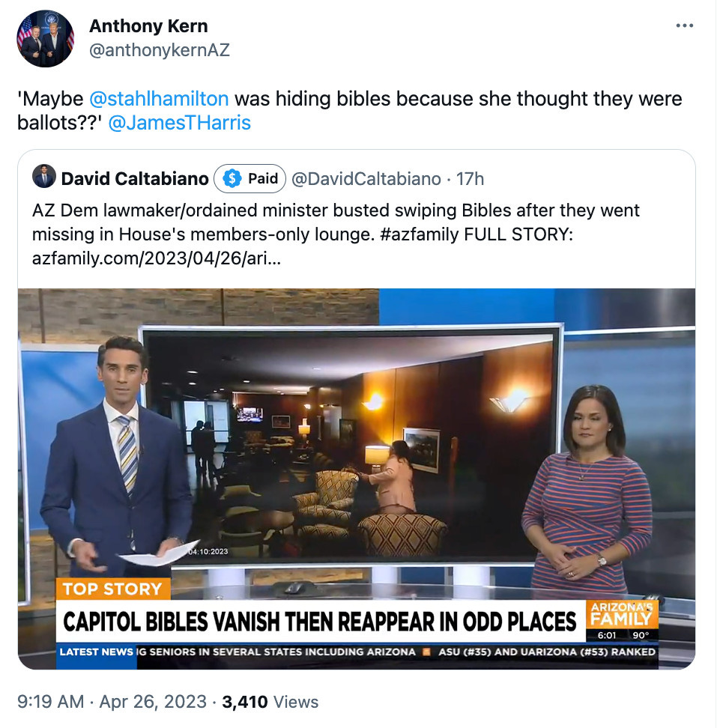Click David Caltabiano's small avatar
This screenshot has width=726, height=728.
pos(44,177)
